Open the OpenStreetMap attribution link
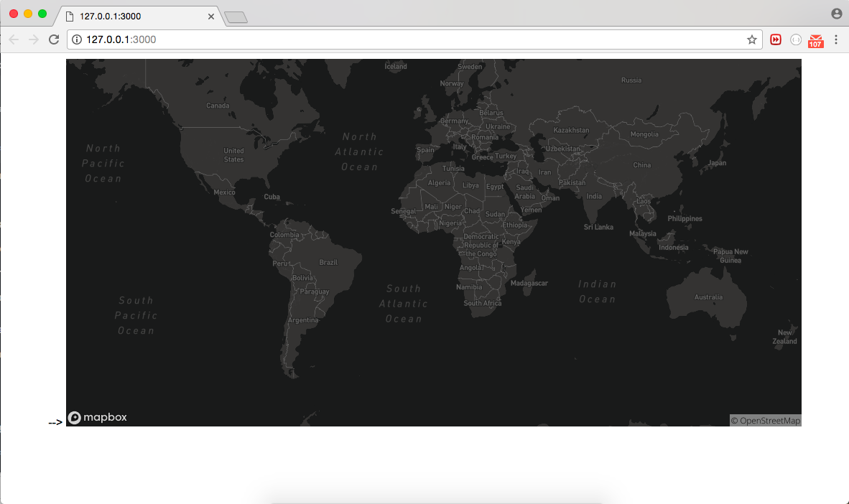The width and height of the screenshot is (849, 504). coord(766,421)
